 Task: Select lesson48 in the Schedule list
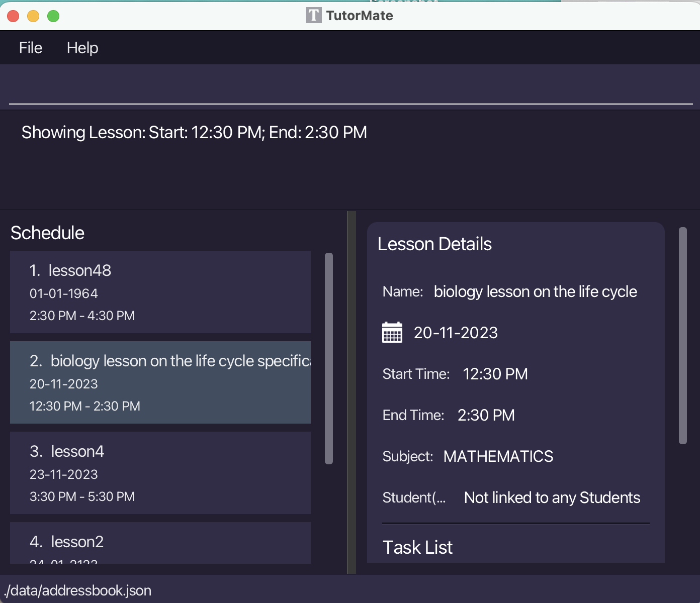point(160,292)
